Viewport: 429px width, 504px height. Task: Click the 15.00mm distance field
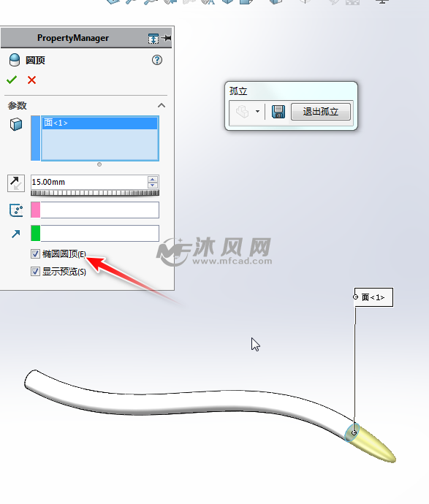pos(89,183)
